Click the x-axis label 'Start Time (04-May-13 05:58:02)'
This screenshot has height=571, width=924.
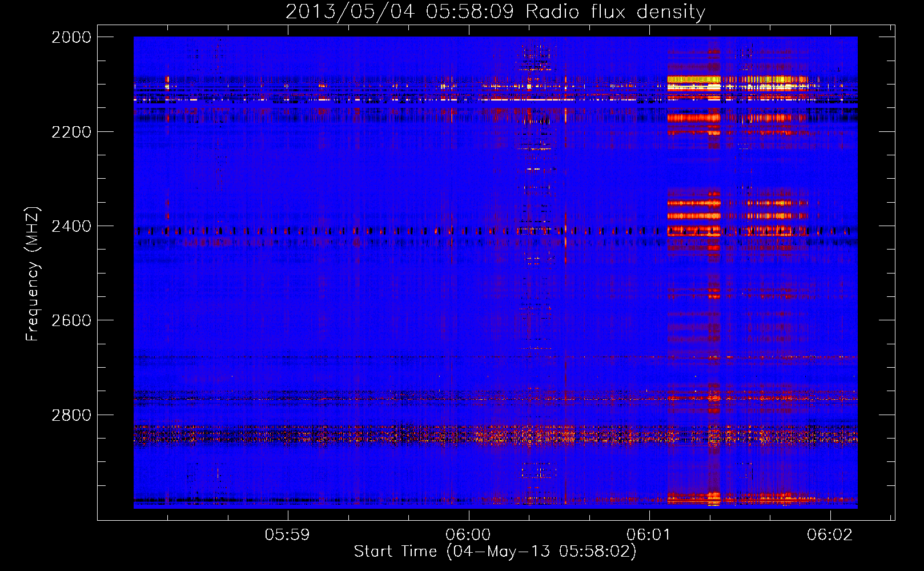pyautogui.click(x=495, y=552)
